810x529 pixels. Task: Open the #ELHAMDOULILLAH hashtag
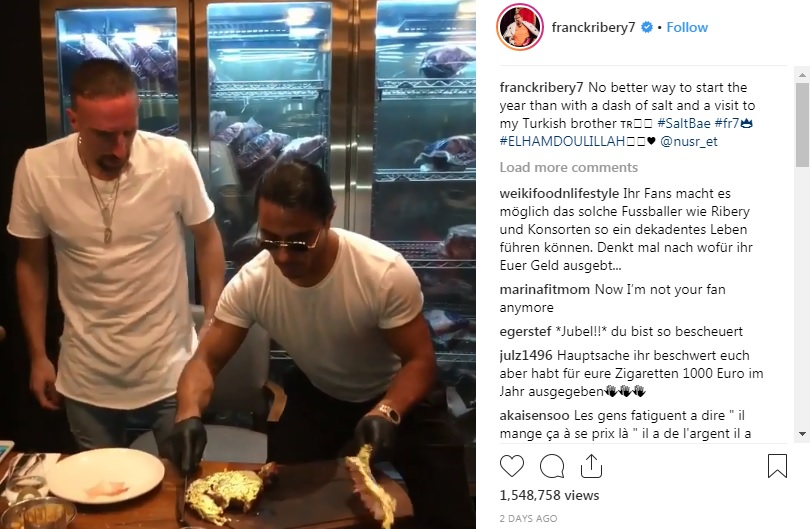(x=562, y=142)
